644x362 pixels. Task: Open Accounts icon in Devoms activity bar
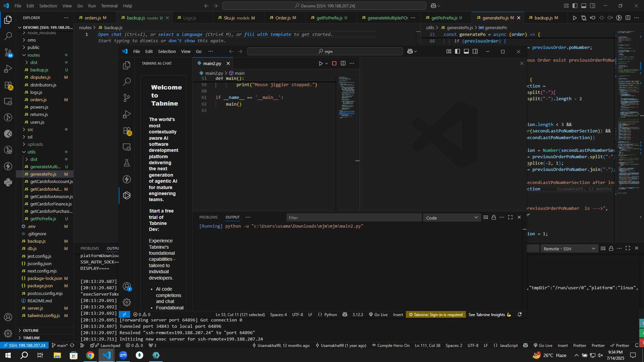pyautogui.click(x=8, y=317)
